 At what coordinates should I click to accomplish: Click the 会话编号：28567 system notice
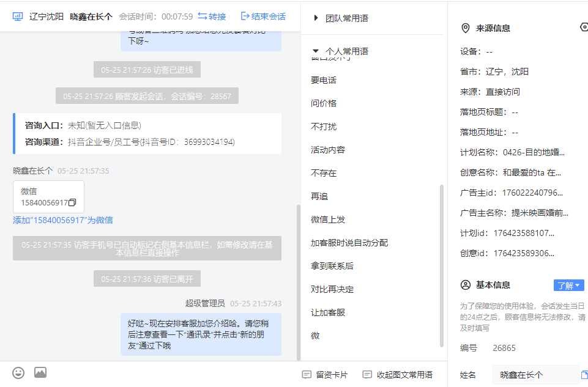click(147, 96)
